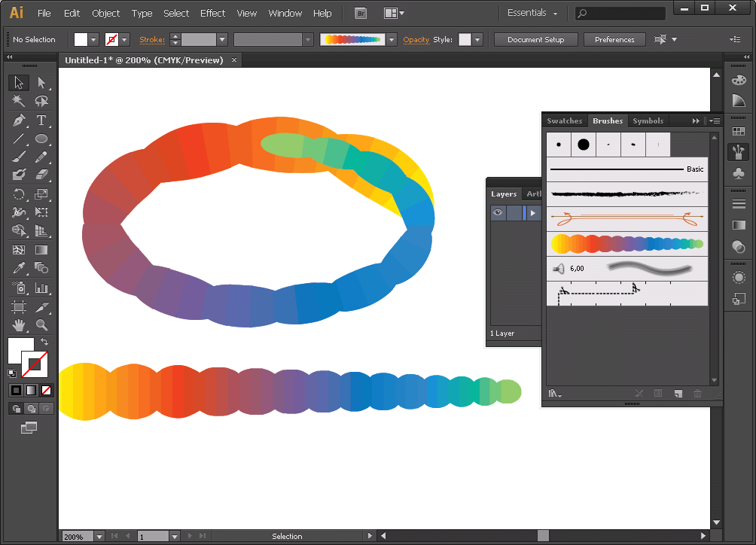Pick the Blend tool
The width and height of the screenshot is (756, 545).
tap(41, 268)
